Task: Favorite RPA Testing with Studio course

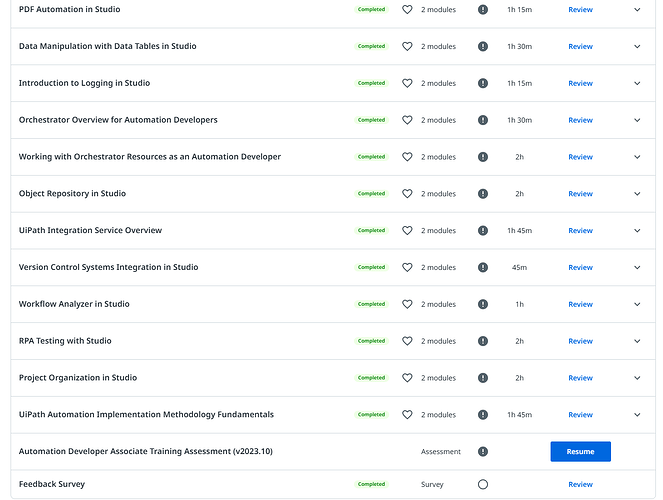Action: tap(407, 341)
